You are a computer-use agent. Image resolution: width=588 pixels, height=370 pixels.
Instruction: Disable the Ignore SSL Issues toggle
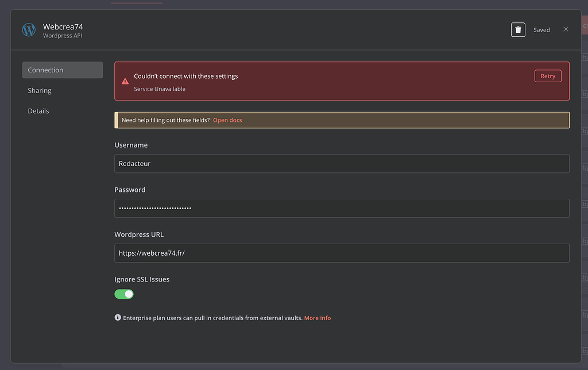(124, 294)
